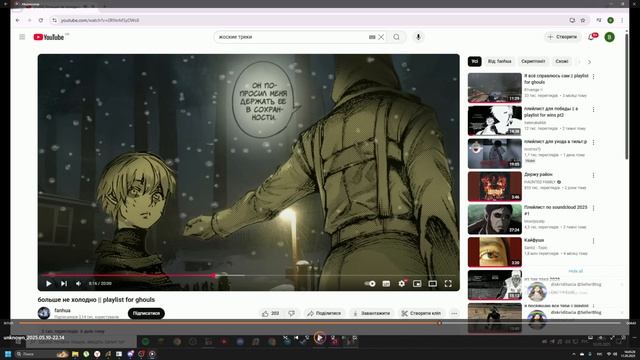Screen dimensions: 640x360
Task: Open YouTube player settings gear
Action: point(402,283)
